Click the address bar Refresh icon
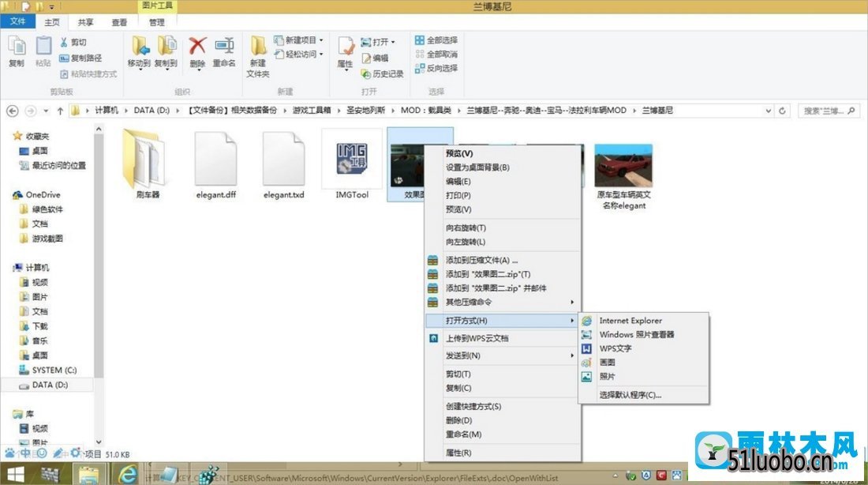Screen dimensions: 868x485 782,111
